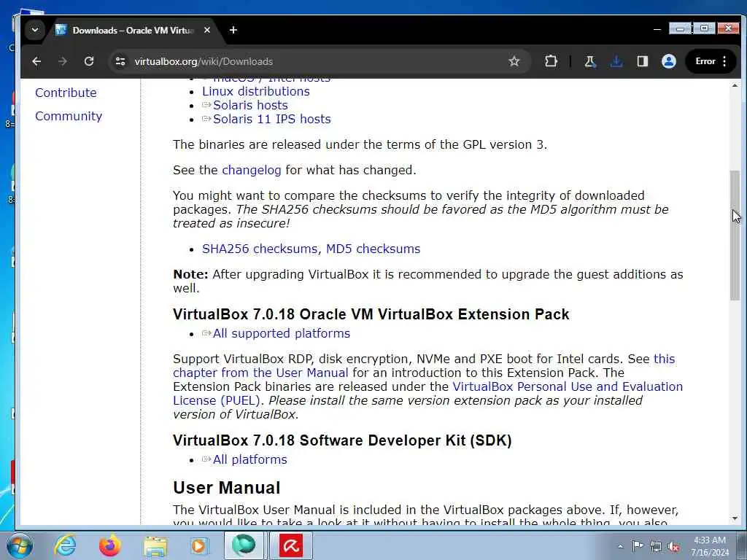The image size is (747, 560).
Task: Open the side panel icon
Action: coord(642,61)
